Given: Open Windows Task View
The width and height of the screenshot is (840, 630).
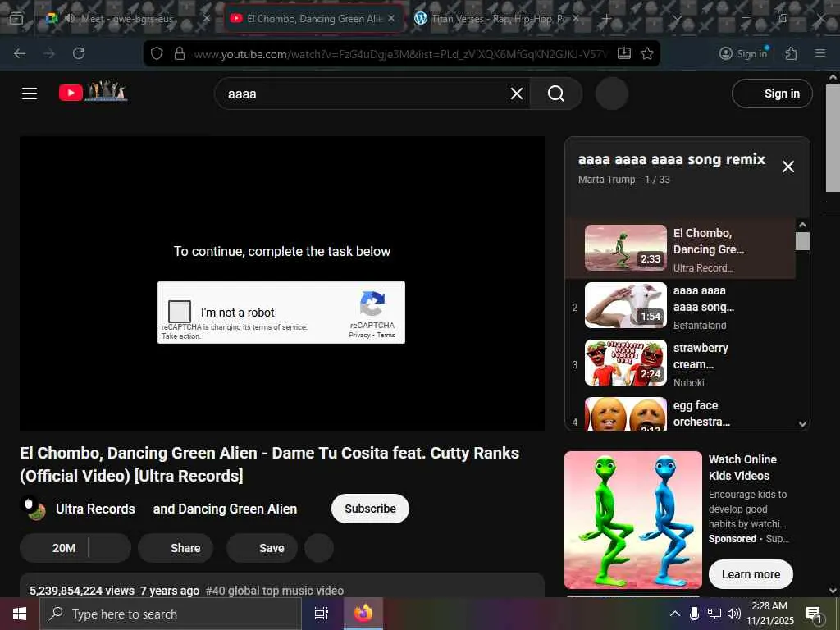Looking at the screenshot, I should click(x=322, y=614).
